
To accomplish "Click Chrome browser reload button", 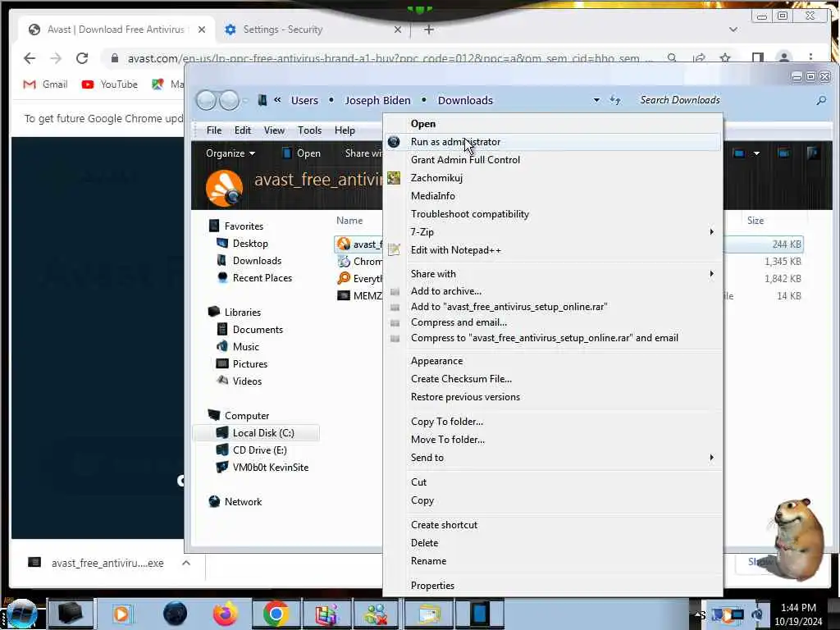I will click(x=82, y=58).
